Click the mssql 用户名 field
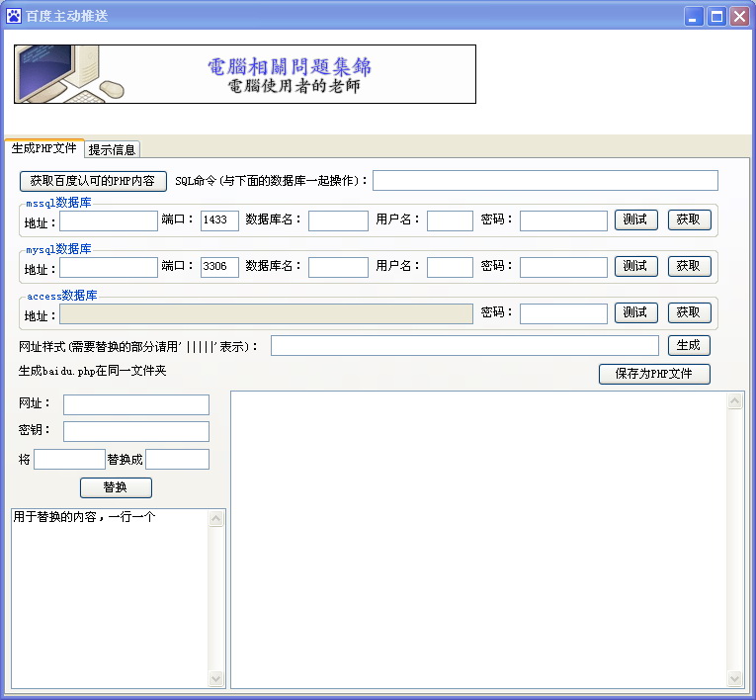Screen dimensions: 756x700 tap(450, 220)
